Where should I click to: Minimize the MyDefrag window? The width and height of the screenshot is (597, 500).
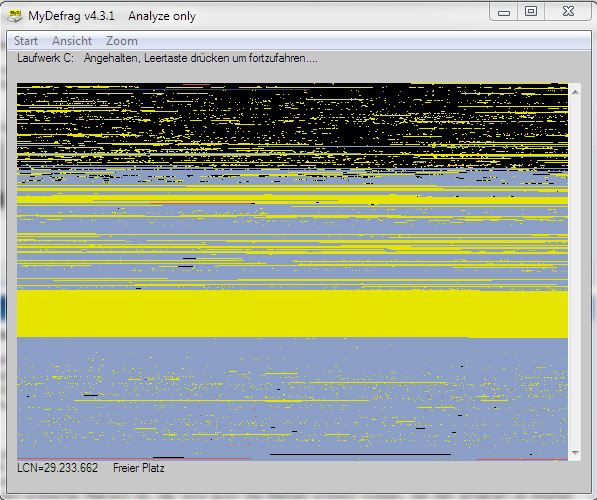[504, 12]
